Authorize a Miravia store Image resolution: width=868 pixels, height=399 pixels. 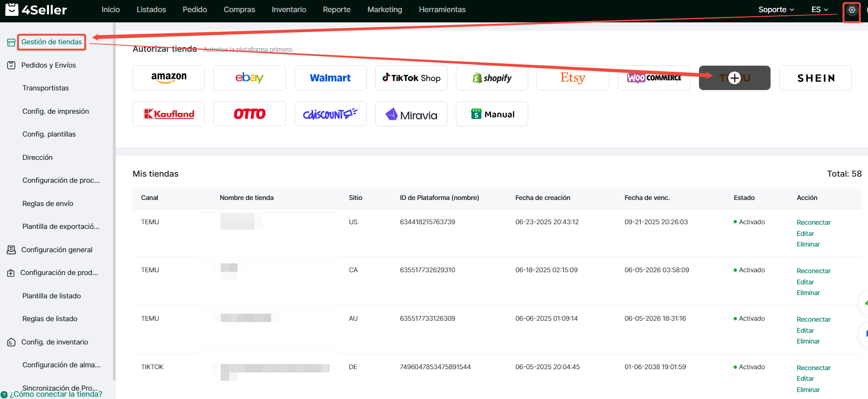pos(411,114)
